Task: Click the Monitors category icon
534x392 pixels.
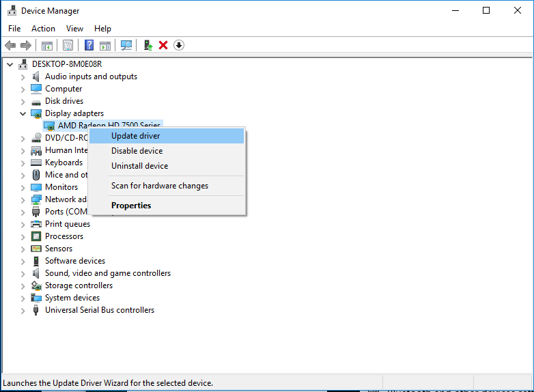Action: point(36,187)
